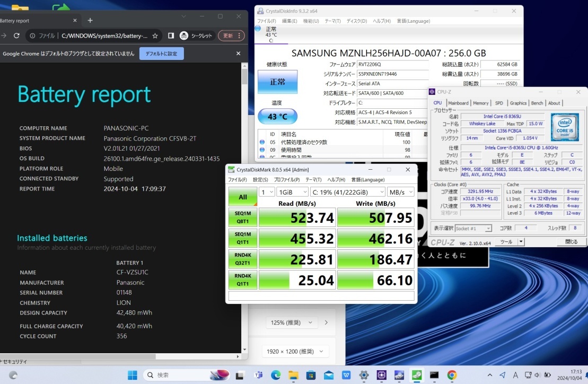The image size is (588, 384).
Task: Switch to the Mainboard tab in CPU-Z
Action: point(458,103)
